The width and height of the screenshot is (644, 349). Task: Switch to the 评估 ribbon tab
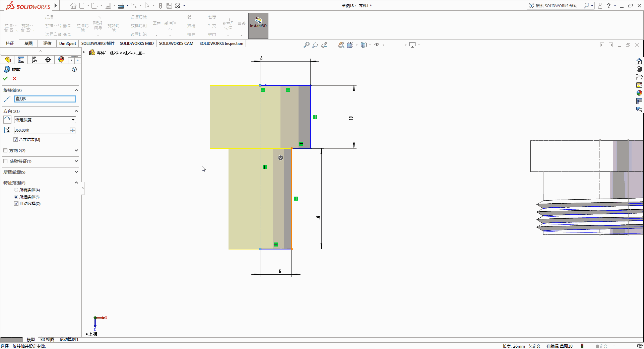(x=47, y=44)
